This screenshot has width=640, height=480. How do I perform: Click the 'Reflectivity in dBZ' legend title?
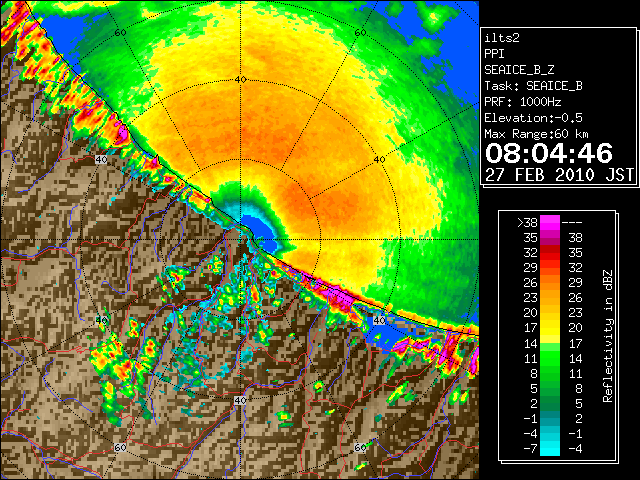(608, 336)
